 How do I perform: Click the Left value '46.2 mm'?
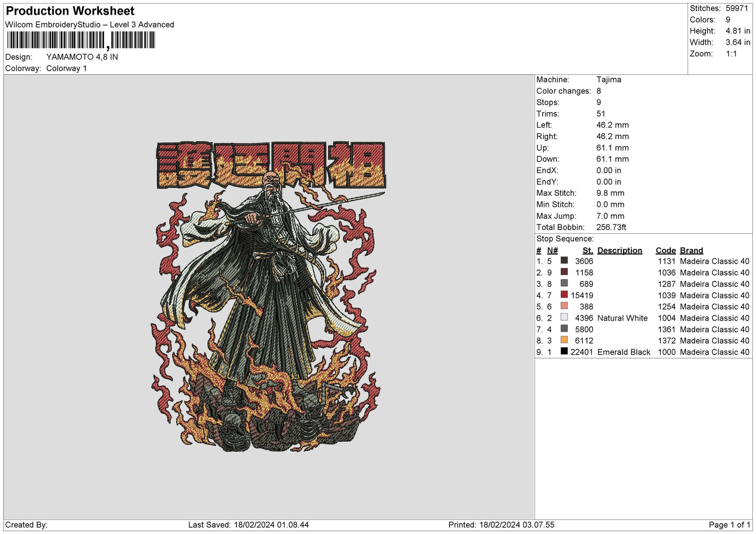(x=613, y=125)
